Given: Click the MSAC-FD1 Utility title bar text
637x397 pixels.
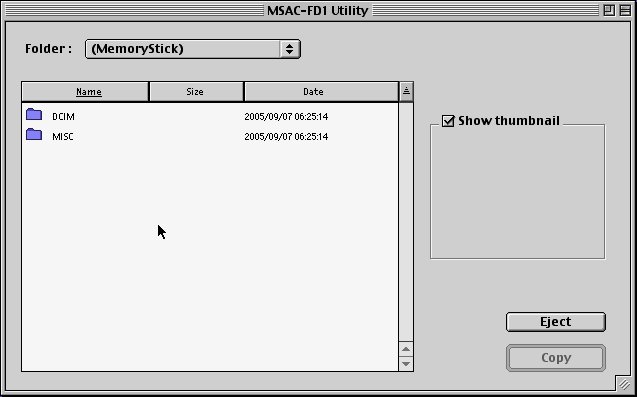Looking at the screenshot, I should 318,11.
